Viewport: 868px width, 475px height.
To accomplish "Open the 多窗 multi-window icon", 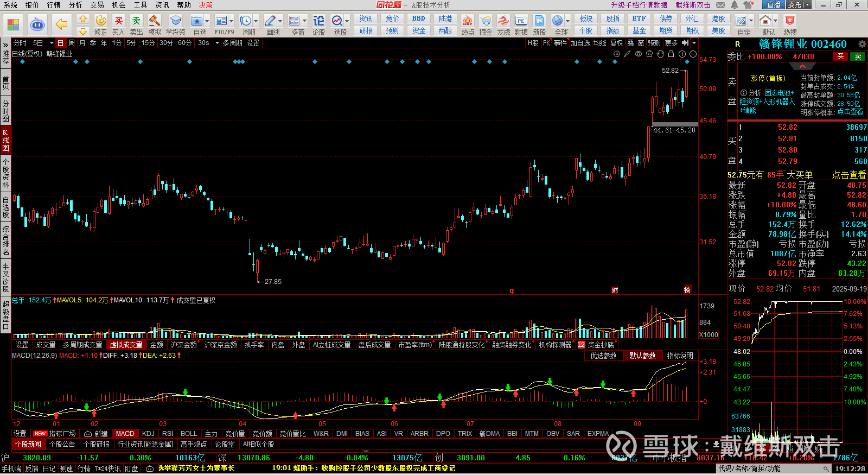I will pyautogui.click(x=295, y=21).
